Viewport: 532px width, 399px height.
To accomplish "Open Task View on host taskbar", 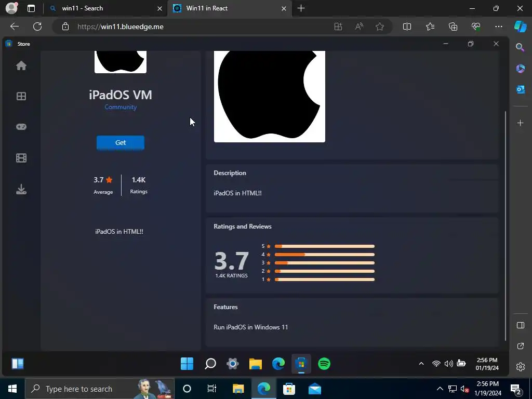I will pyautogui.click(x=212, y=389).
